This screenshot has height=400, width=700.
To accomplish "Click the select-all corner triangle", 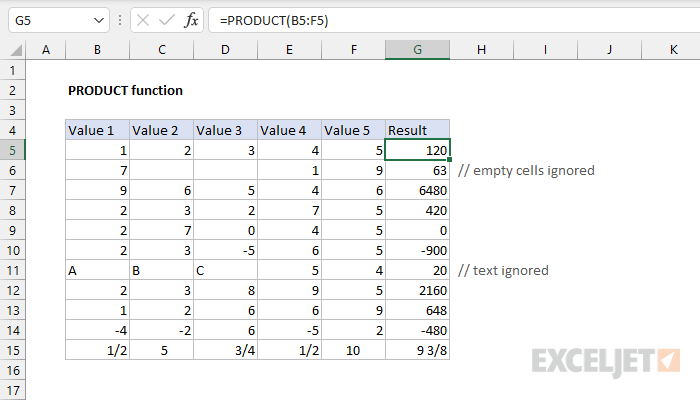I will (x=16, y=50).
